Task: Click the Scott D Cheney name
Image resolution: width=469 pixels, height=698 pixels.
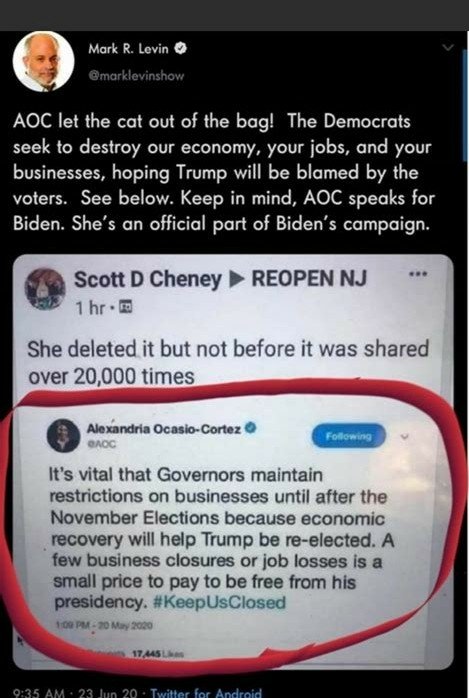Action: click(x=147, y=279)
